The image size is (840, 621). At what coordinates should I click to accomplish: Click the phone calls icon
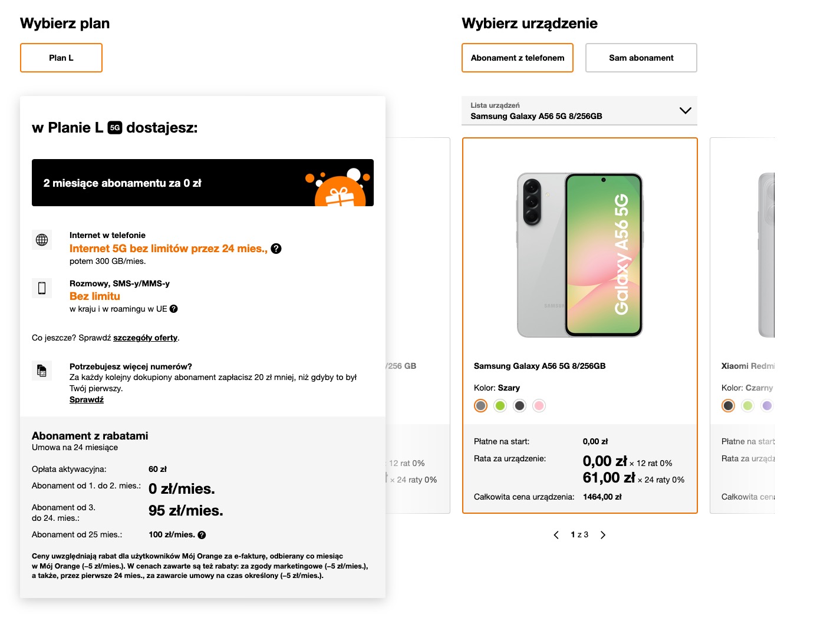42,288
